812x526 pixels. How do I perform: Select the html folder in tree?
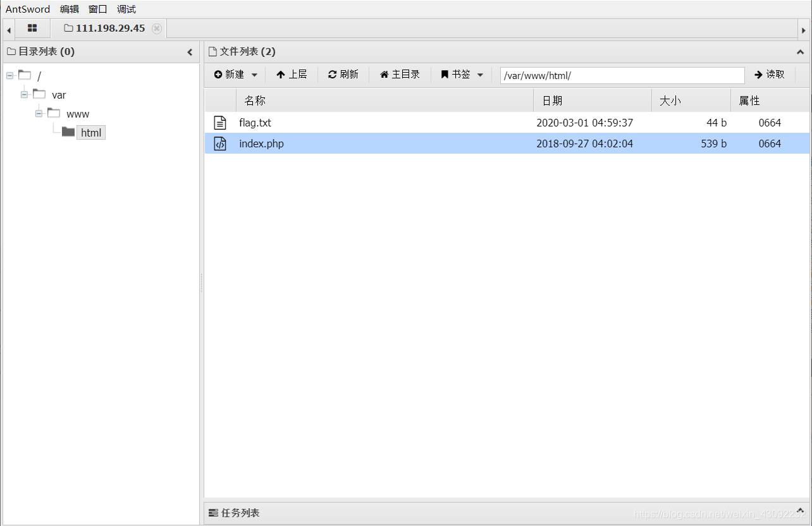coord(91,133)
